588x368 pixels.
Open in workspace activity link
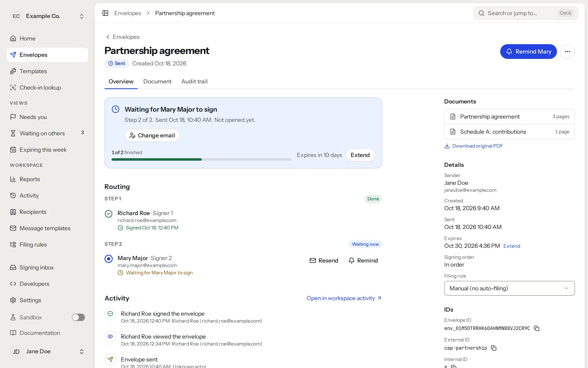coord(344,298)
